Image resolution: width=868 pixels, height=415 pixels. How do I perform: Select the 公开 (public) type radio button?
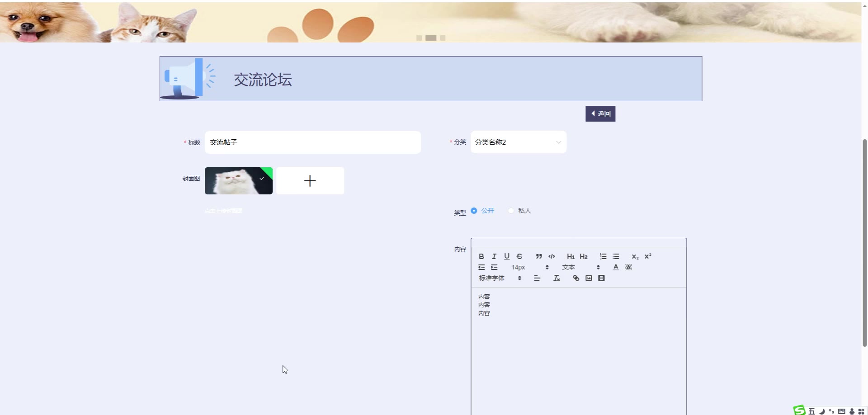pos(474,211)
